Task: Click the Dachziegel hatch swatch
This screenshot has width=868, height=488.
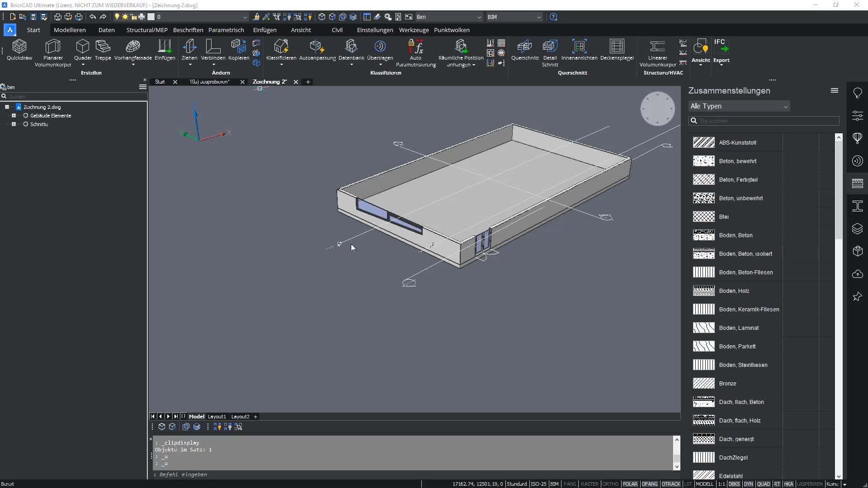Action: 704,457
